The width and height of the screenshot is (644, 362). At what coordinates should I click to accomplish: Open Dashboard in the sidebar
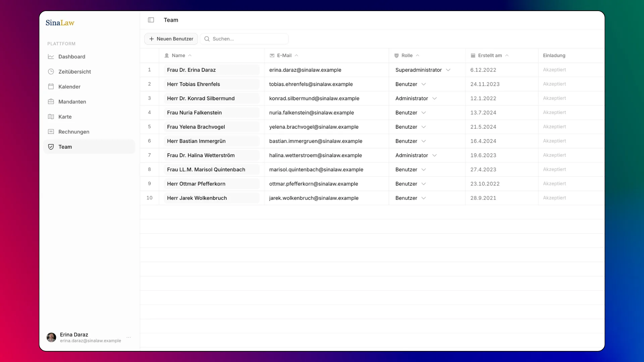[x=89, y=57]
